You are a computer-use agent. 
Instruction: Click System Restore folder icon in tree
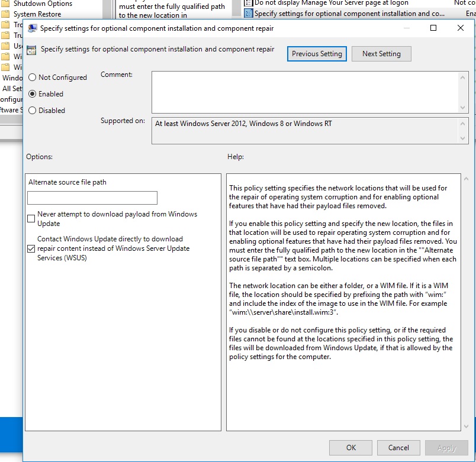click(5, 14)
